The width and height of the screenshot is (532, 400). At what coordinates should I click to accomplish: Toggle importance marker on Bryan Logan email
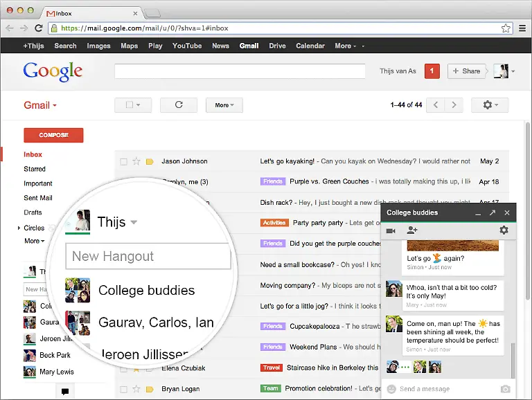click(150, 389)
